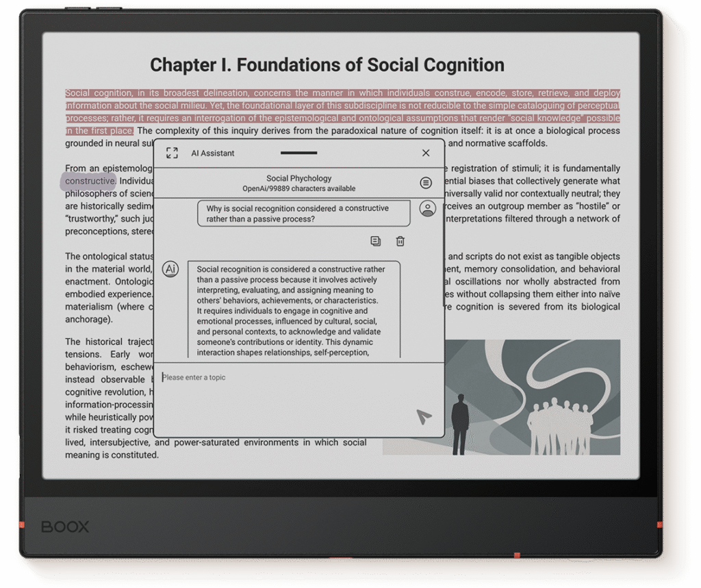Copy the question message with copy icon
The image size is (701, 588).
coord(375,241)
